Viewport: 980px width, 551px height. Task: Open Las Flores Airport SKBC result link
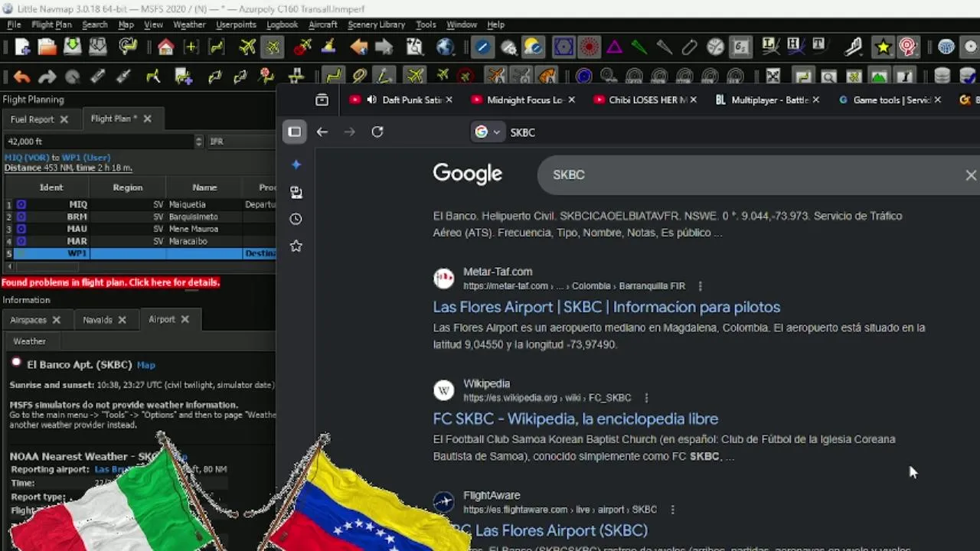[x=606, y=307]
